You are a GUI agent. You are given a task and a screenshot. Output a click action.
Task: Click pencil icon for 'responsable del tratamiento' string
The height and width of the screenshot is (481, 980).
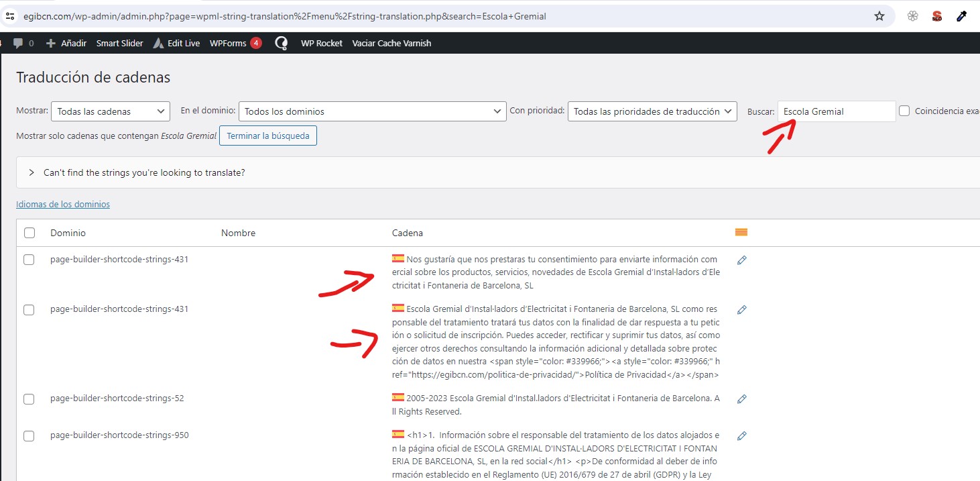[741, 310]
